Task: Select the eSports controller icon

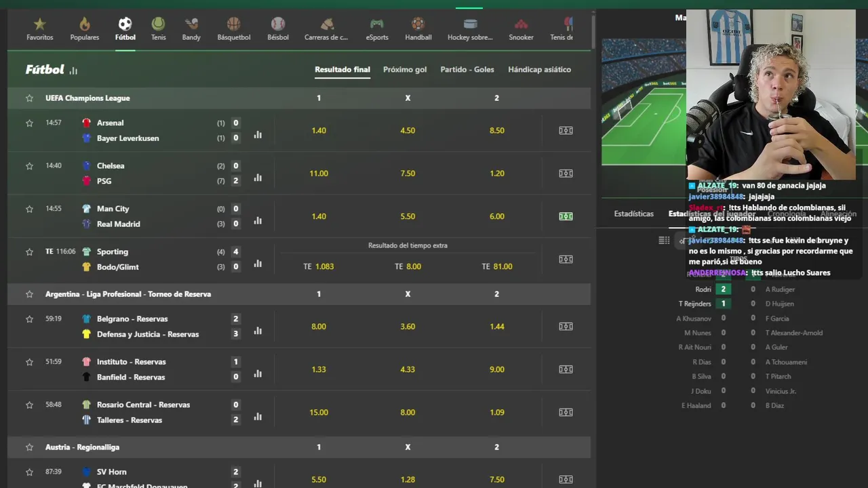Action: (377, 24)
